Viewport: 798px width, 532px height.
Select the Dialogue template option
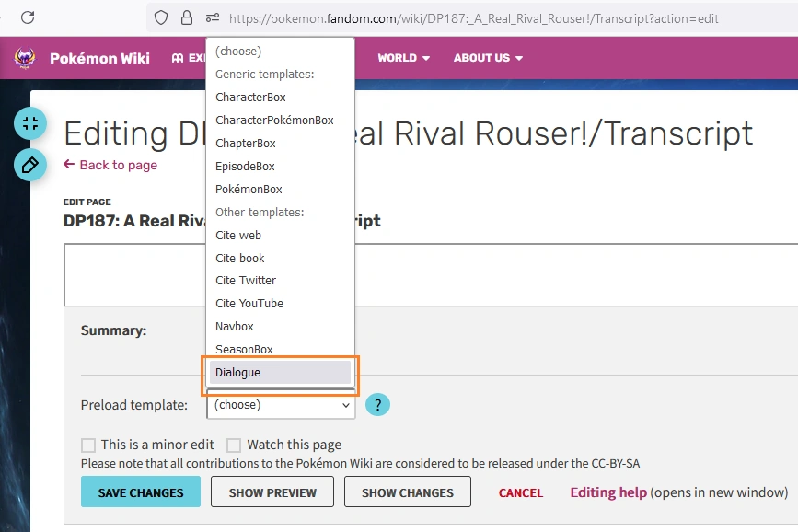(280, 372)
